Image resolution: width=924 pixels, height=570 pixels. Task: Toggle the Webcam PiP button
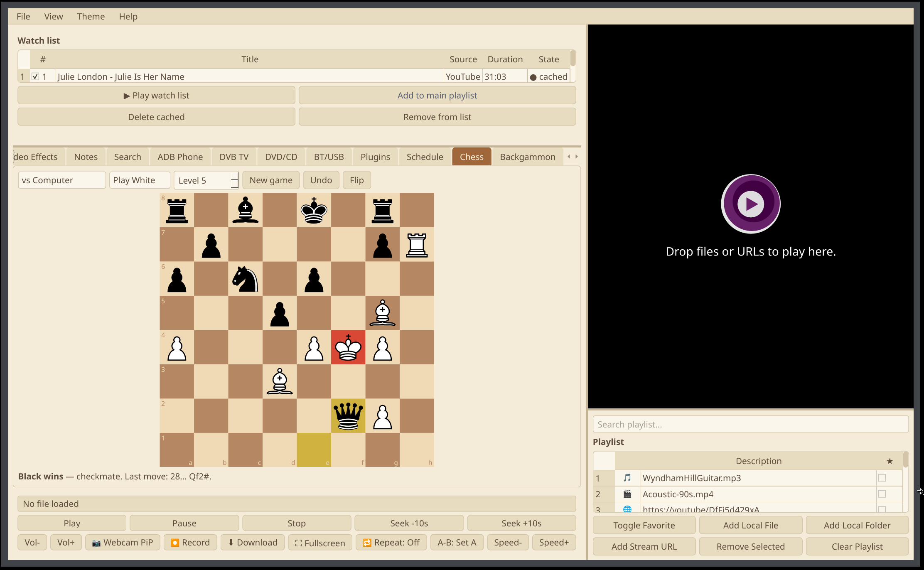123,543
